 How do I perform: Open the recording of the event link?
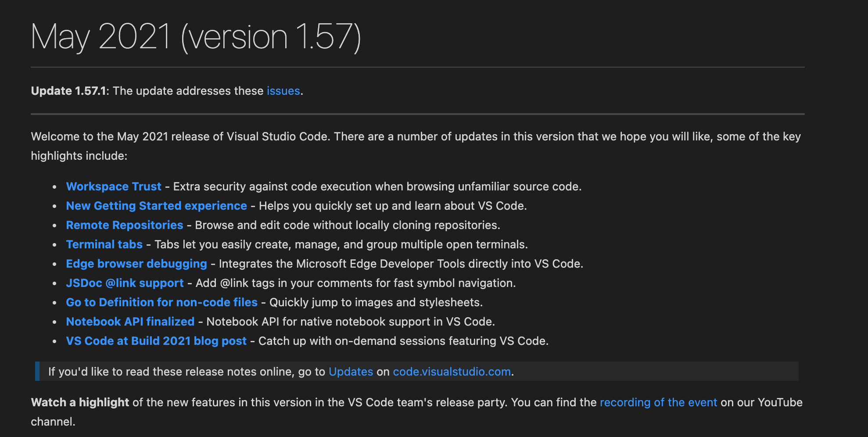click(x=658, y=402)
